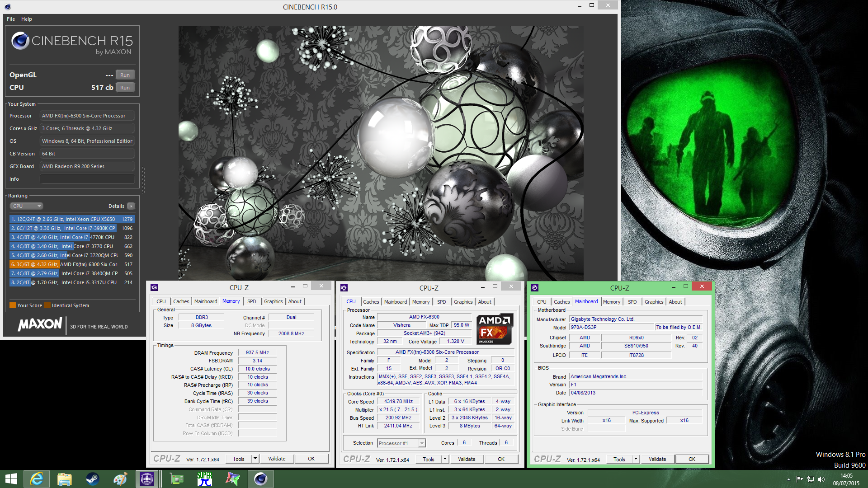Launch Internet Explorer from taskbar
This screenshot has width=868, height=488.
click(37, 479)
